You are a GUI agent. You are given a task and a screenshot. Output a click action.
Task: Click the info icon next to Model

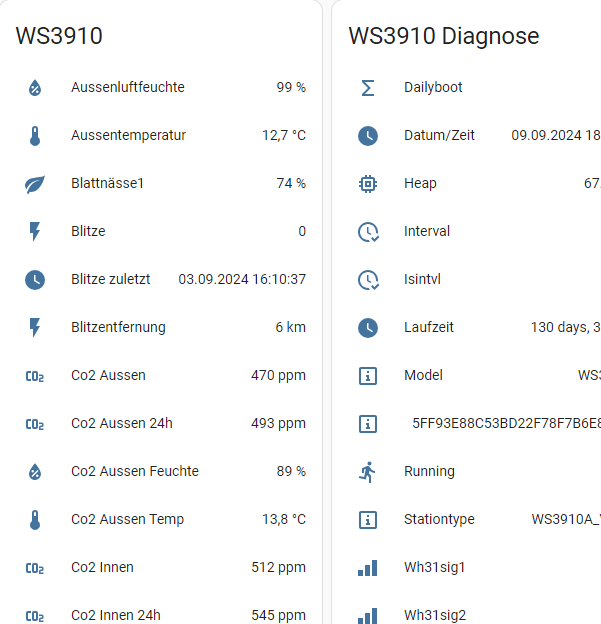coord(368,376)
